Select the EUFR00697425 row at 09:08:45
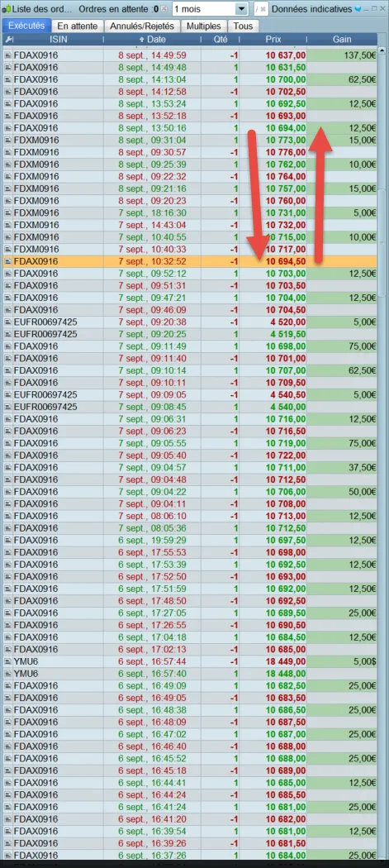This screenshot has width=389, height=868. click(190, 407)
